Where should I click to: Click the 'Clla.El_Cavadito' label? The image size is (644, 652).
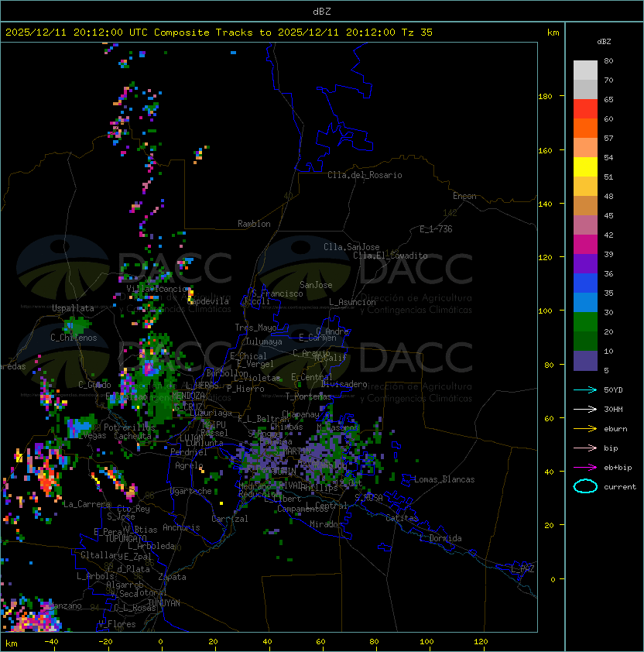tap(390, 256)
